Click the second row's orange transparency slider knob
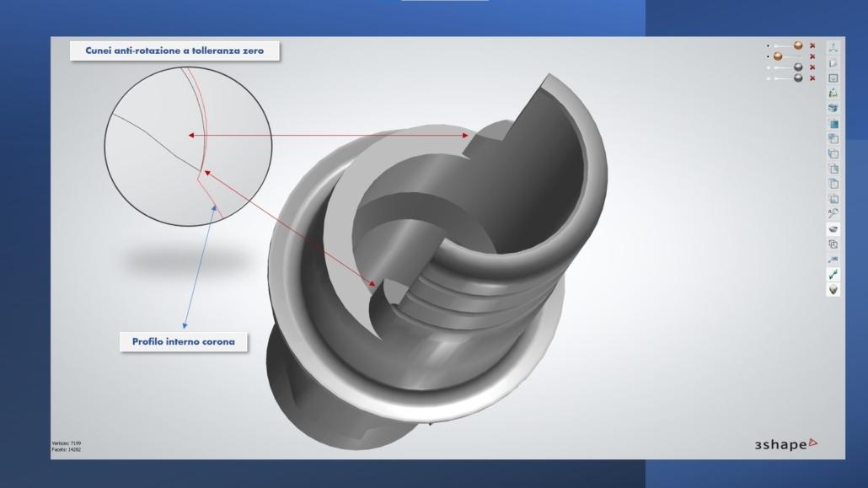Screen dimensions: 868x488 tap(778, 56)
